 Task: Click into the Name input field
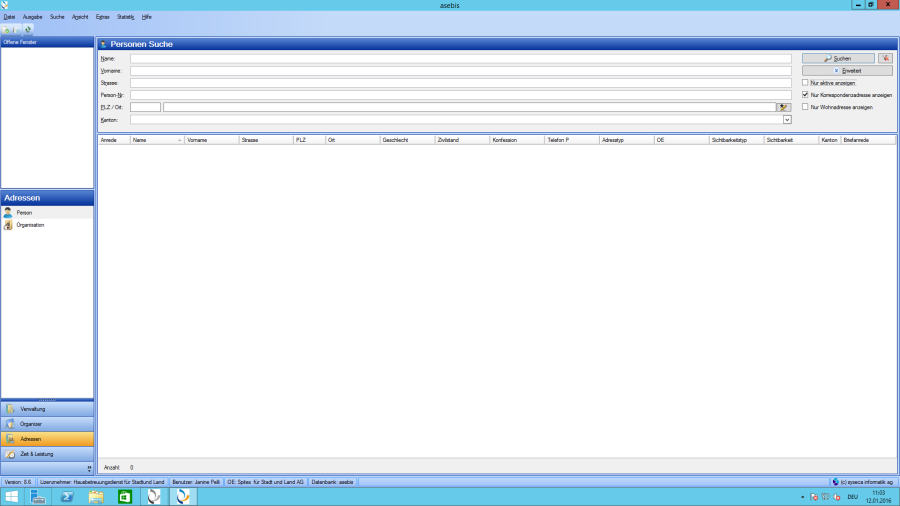460,59
